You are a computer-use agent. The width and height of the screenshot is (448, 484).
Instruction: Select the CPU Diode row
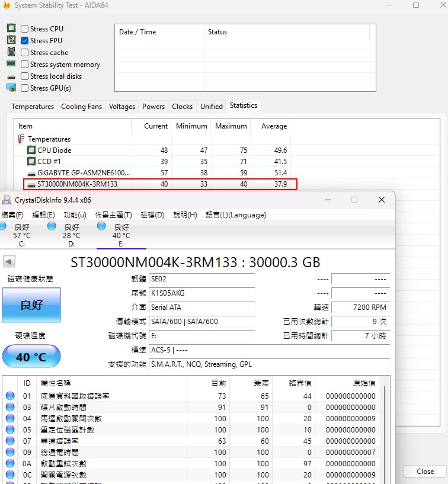(153, 150)
